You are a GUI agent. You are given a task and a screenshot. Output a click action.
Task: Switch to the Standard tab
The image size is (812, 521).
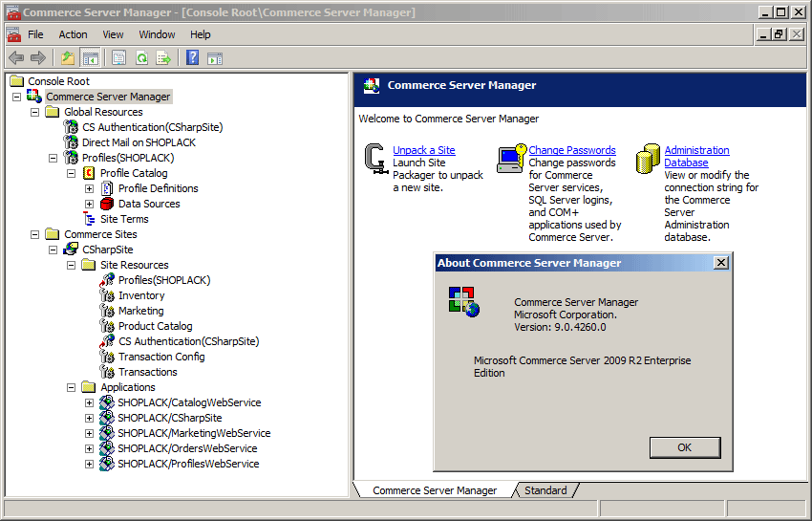coord(545,490)
